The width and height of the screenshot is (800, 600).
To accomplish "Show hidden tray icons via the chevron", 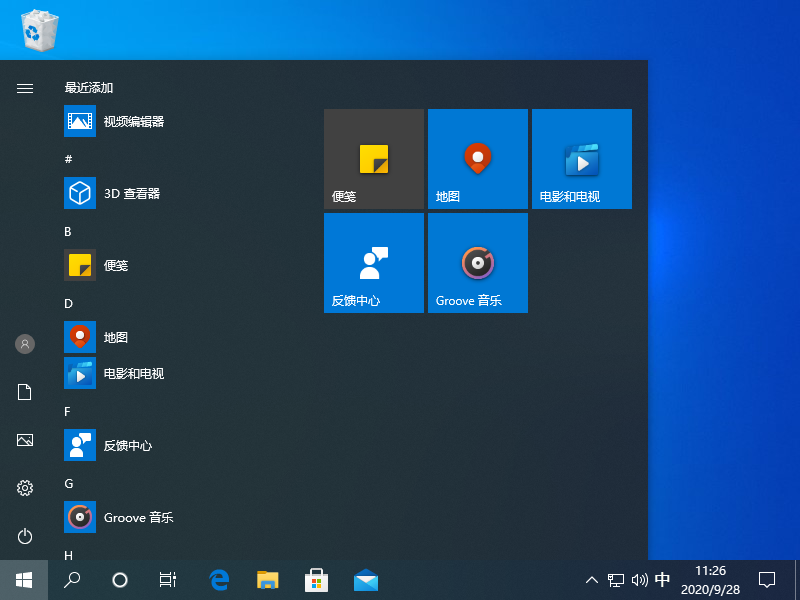I will [592, 580].
